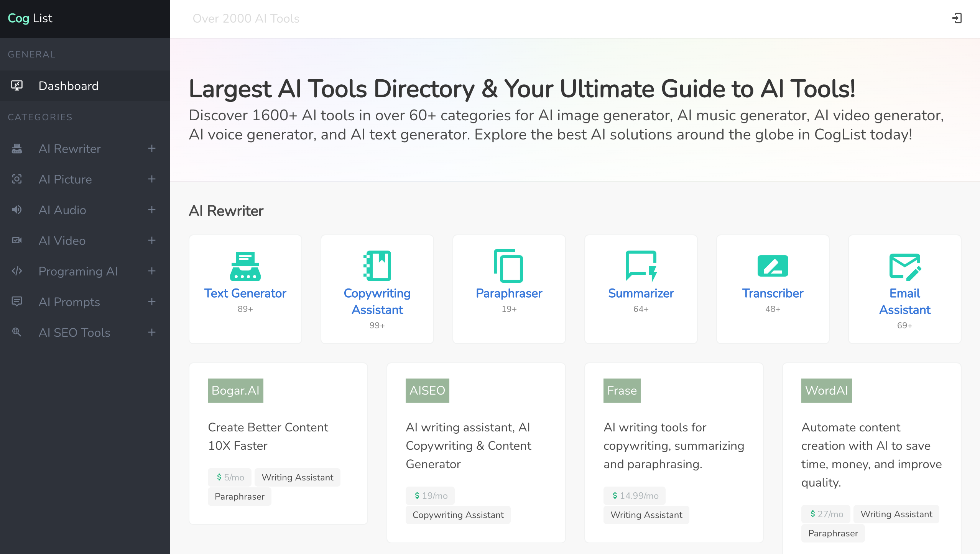Open the Email Assistant category link
Viewport: 980px width, 554px height.
coord(905,301)
